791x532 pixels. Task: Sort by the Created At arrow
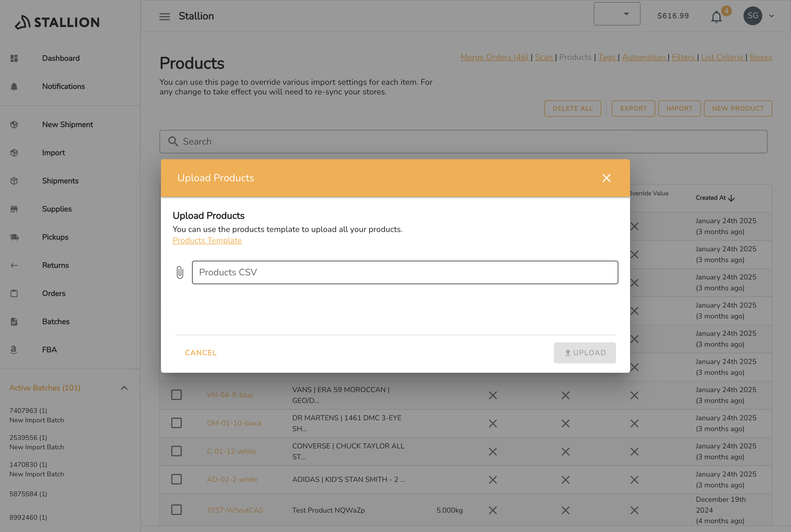[x=731, y=198]
